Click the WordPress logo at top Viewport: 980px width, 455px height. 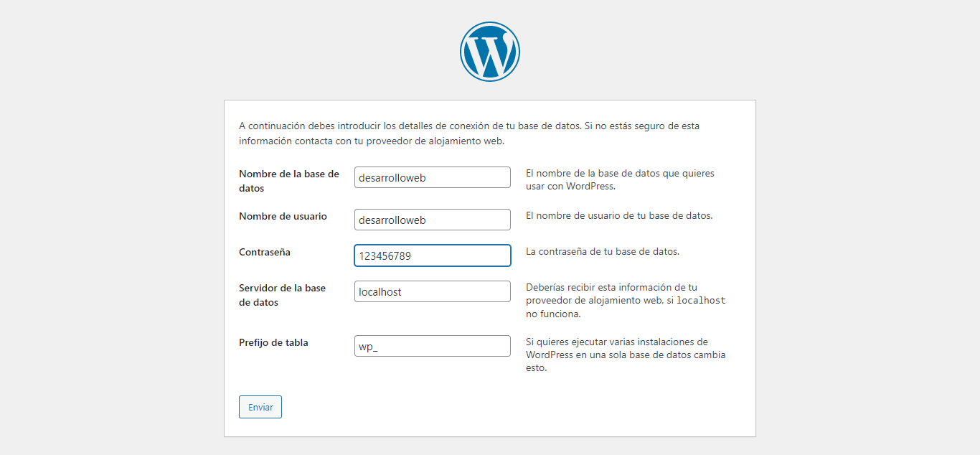490,51
